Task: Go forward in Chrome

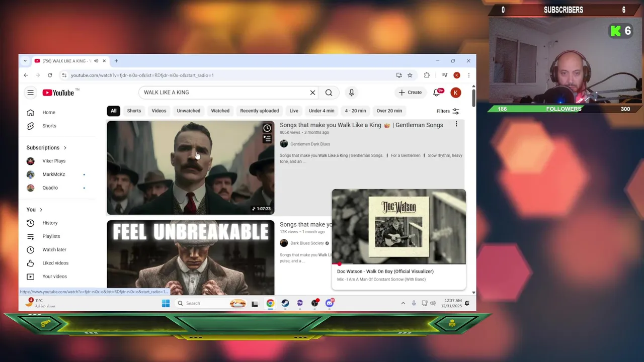Action: point(38,75)
